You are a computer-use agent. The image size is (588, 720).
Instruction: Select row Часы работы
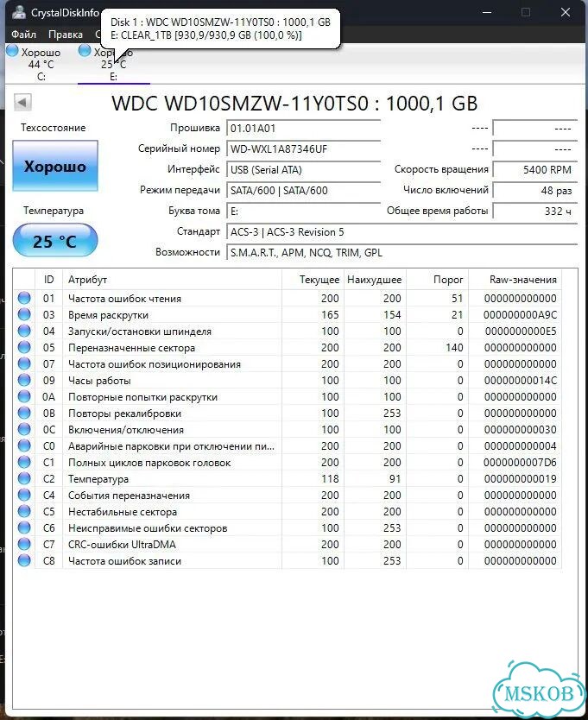click(x=288, y=380)
